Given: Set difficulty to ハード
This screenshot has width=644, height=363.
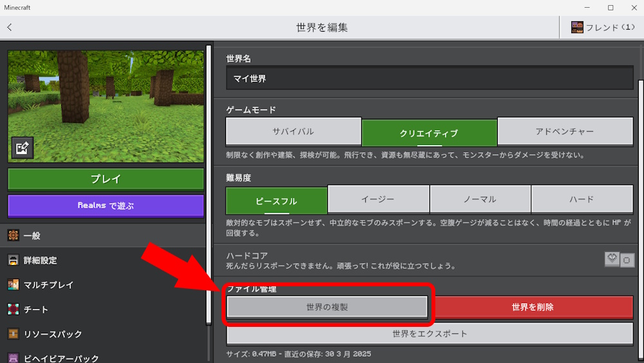Looking at the screenshot, I should click(582, 199).
